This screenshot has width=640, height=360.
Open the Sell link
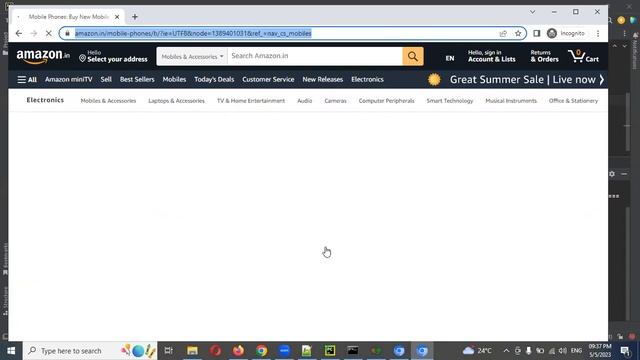coord(106,80)
